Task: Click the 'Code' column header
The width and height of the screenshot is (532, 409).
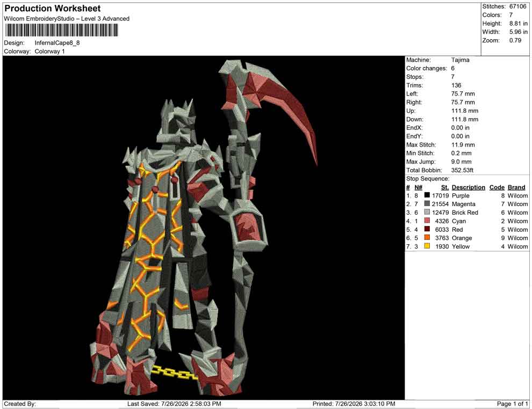Action: (497, 187)
